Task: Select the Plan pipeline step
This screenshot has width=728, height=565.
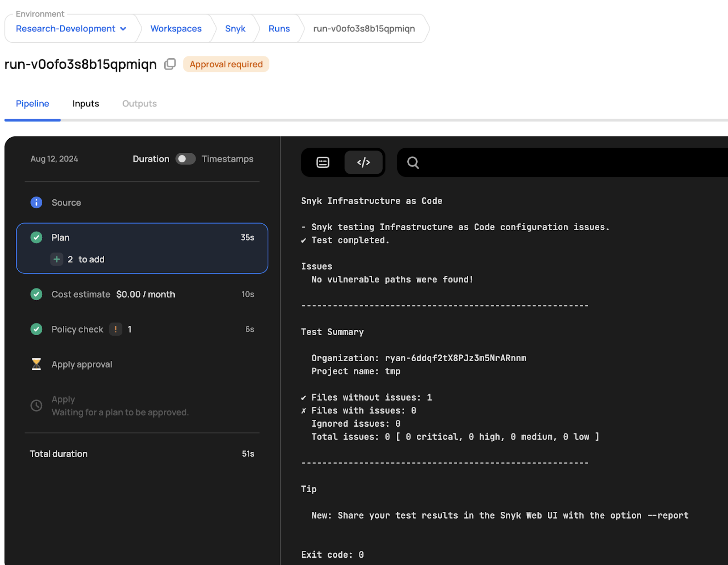Action: tap(142, 248)
